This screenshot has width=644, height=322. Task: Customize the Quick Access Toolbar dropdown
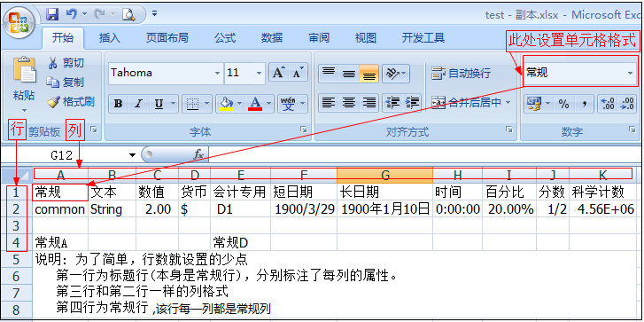(x=154, y=14)
